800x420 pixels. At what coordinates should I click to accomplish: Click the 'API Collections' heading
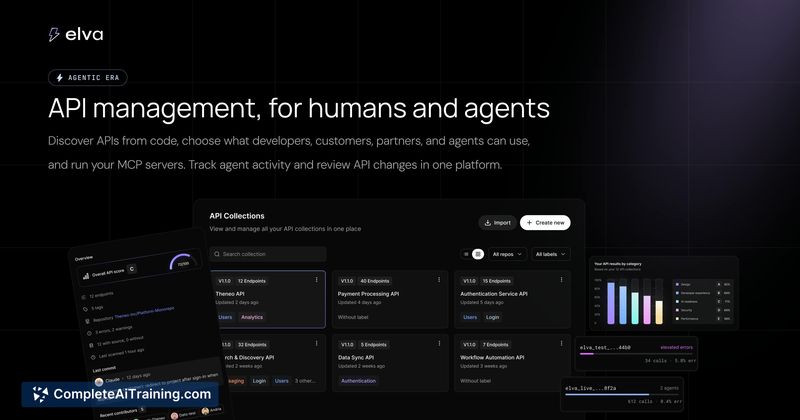tap(237, 216)
